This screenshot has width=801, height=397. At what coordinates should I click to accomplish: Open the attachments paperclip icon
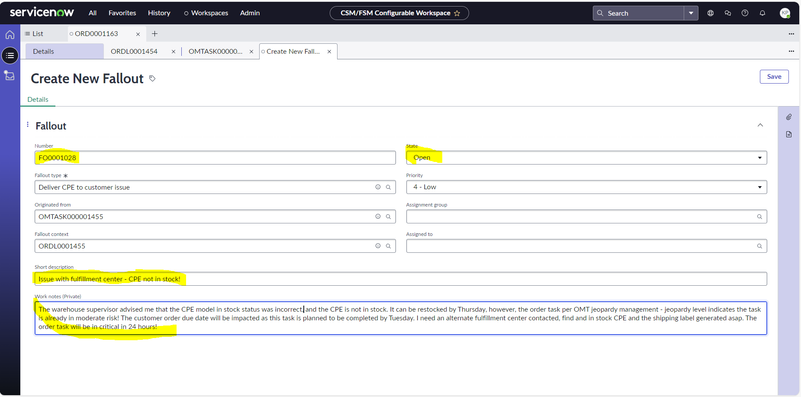point(789,117)
